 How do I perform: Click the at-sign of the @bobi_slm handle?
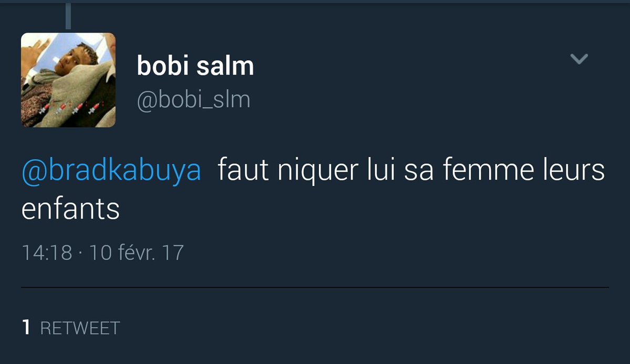point(147,101)
